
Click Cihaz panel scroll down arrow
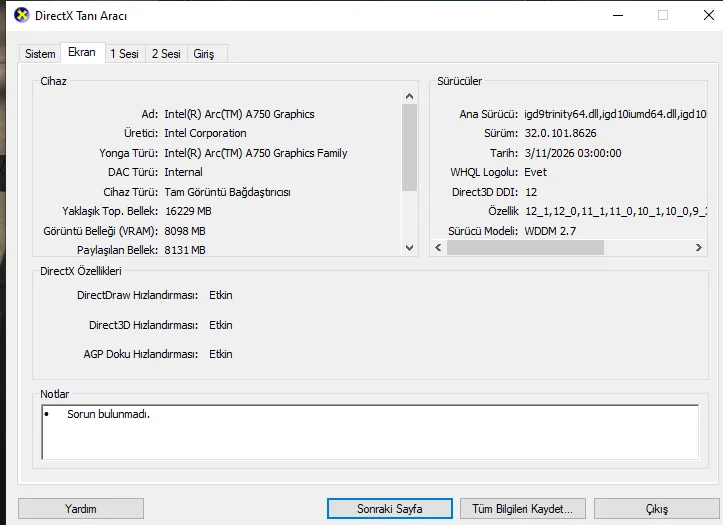[x=409, y=248]
